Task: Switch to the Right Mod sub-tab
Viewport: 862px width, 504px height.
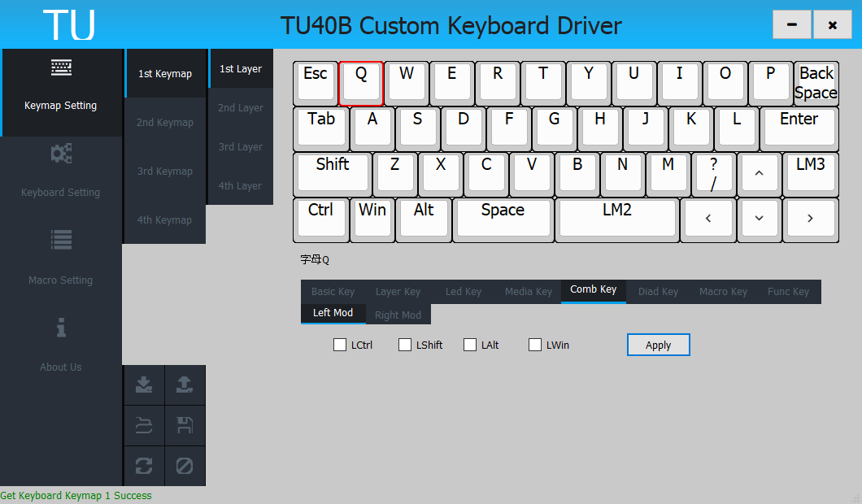Action: click(x=398, y=315)
